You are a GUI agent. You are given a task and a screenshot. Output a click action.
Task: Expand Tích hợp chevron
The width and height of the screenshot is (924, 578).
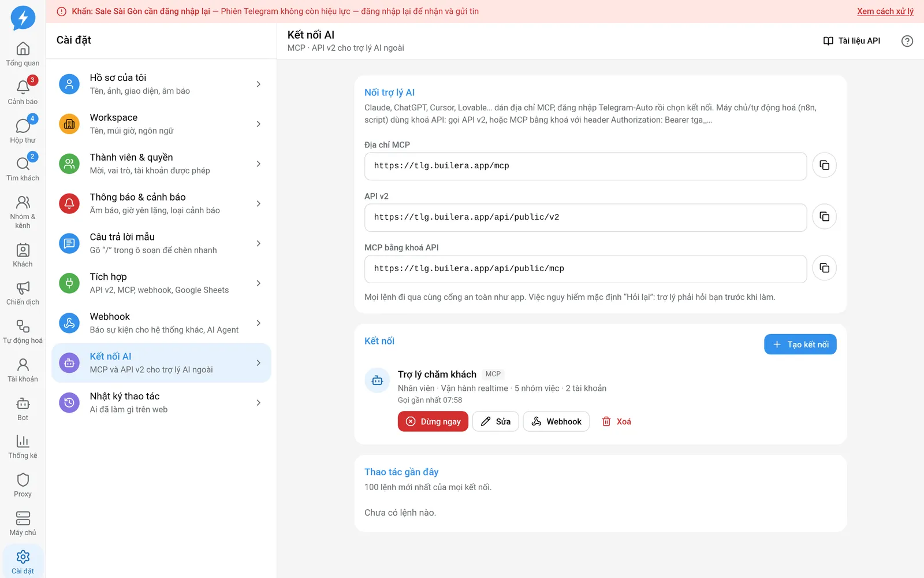258,283
